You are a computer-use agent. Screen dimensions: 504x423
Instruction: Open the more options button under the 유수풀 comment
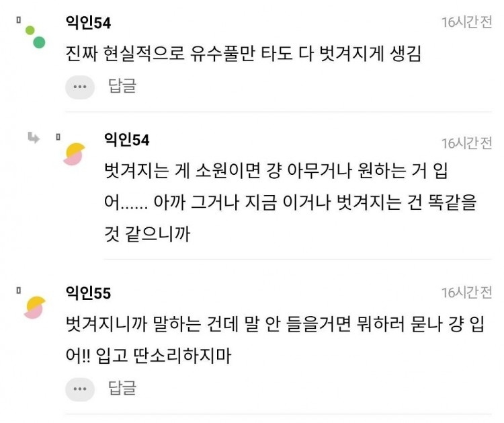(80, 87)
